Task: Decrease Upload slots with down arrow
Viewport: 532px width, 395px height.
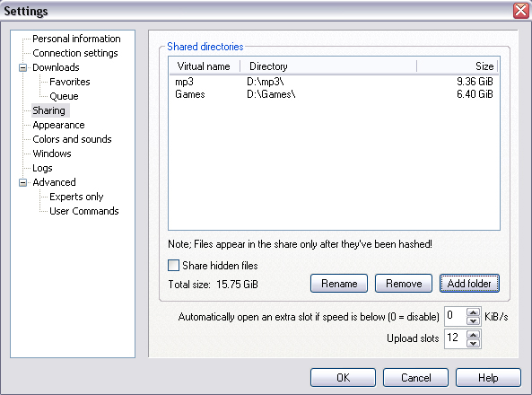Action: 473,343
